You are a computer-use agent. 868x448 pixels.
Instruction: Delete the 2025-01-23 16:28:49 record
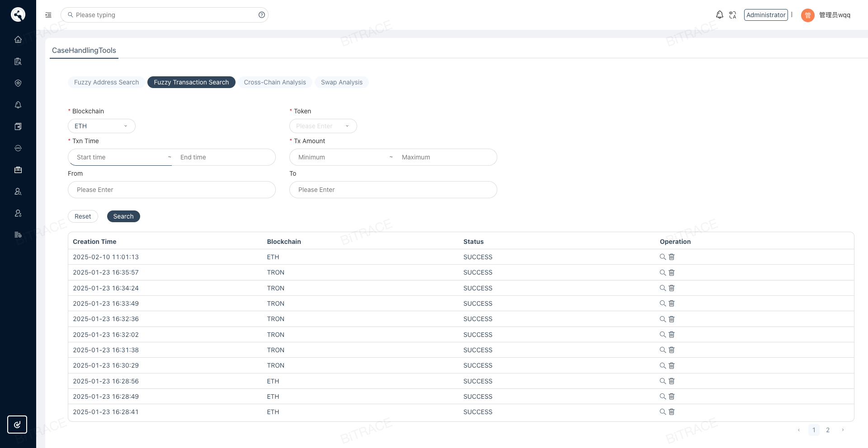[x=672, y=397]
